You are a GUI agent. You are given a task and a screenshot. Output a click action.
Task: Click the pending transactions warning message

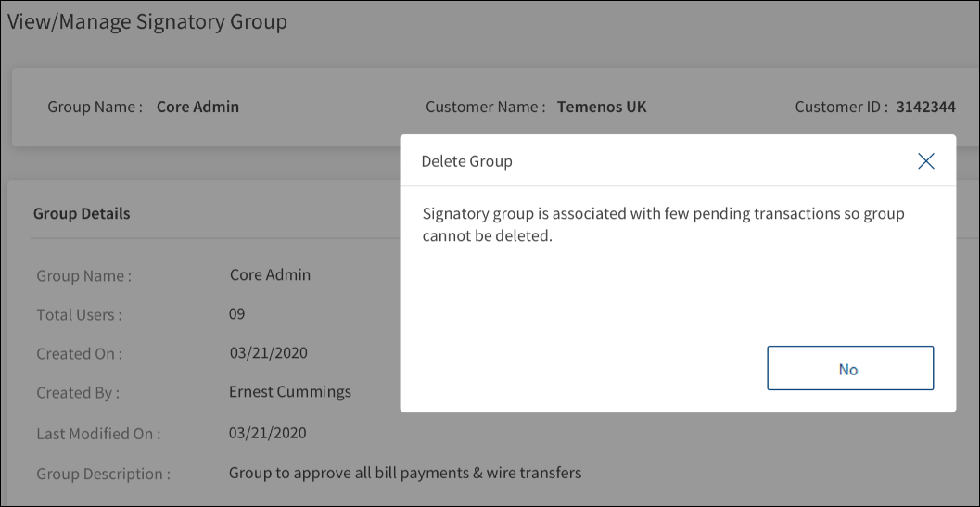(663, 224)
